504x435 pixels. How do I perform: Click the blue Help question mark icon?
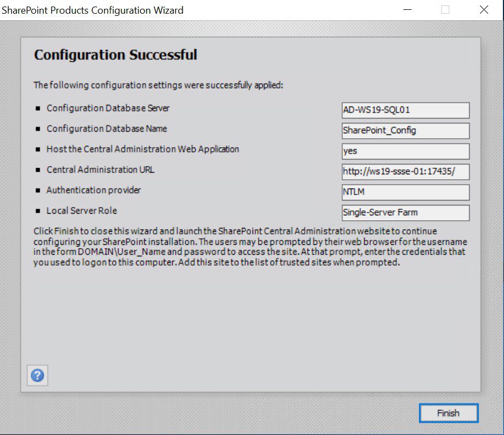pos(37,375)
